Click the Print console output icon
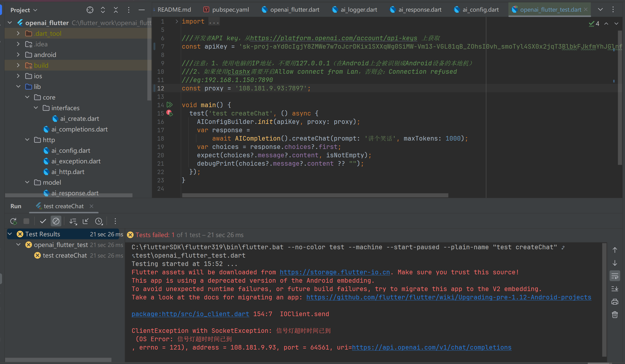The width and height of the screenshot is (625, 364). (615, 301)
